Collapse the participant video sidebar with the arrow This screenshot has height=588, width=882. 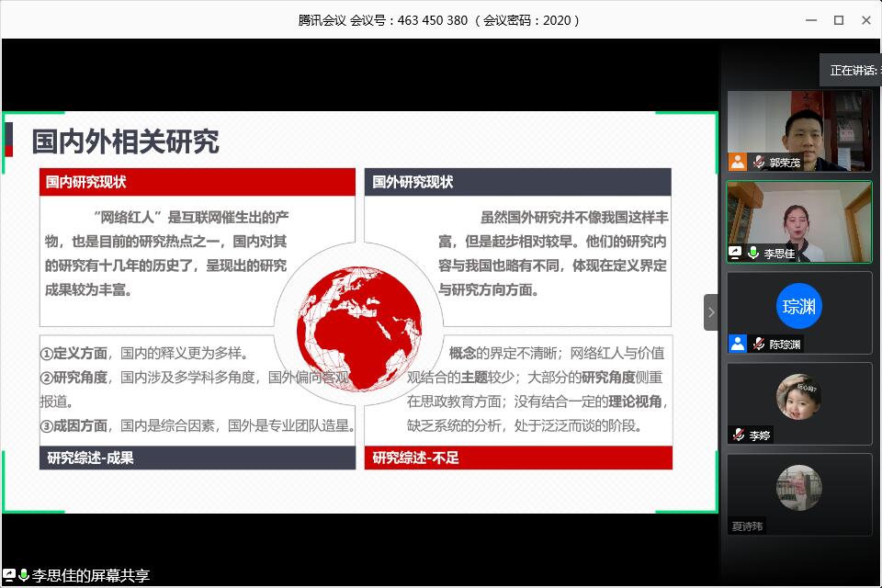pos(710,312)
